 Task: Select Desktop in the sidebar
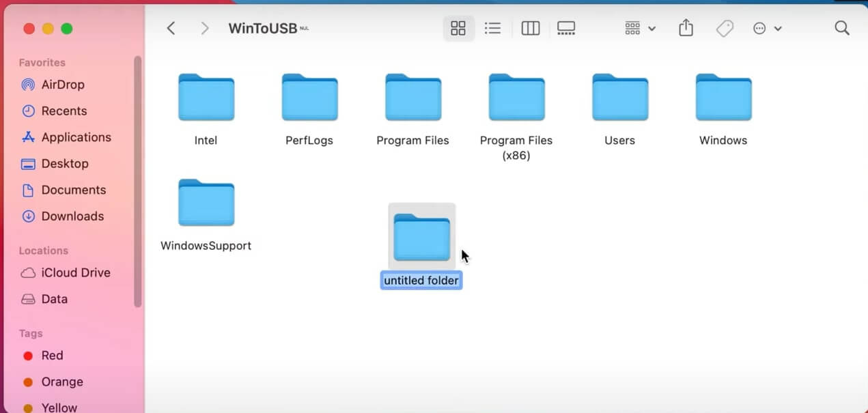click(x=55, y=164)
